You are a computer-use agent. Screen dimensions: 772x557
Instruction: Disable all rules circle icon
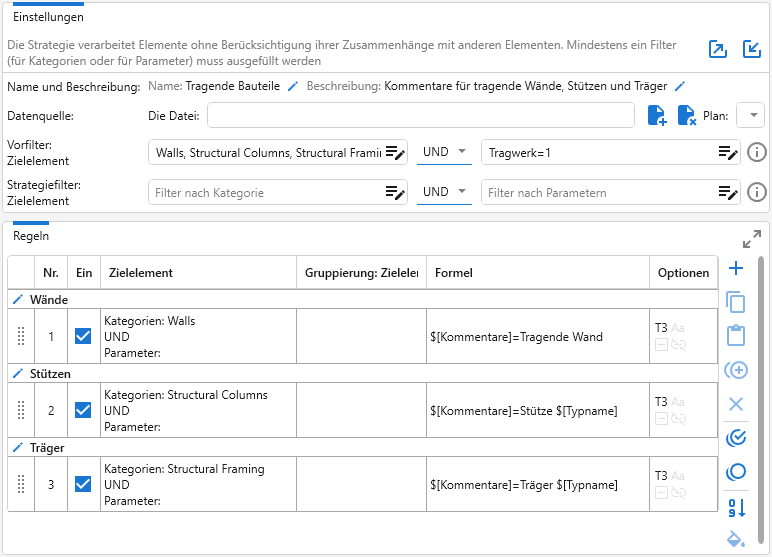pyautogui.click(x=736, y=472)
